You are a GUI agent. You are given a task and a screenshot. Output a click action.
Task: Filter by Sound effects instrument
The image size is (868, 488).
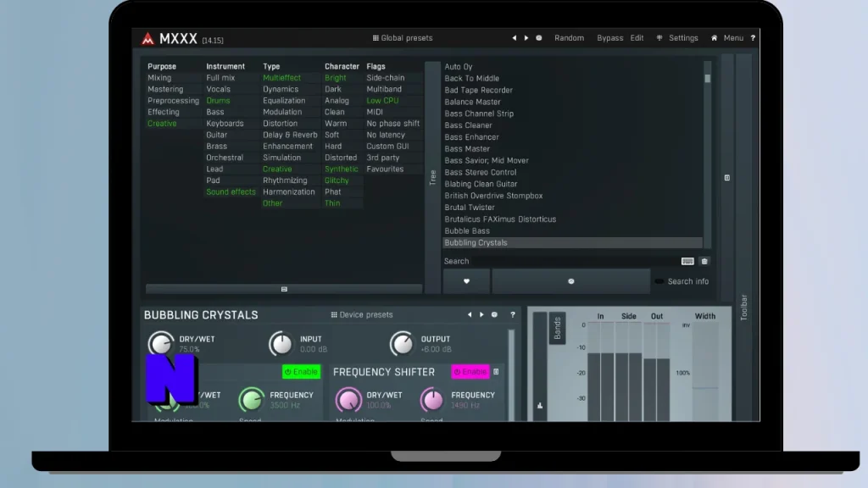point(231,192)
